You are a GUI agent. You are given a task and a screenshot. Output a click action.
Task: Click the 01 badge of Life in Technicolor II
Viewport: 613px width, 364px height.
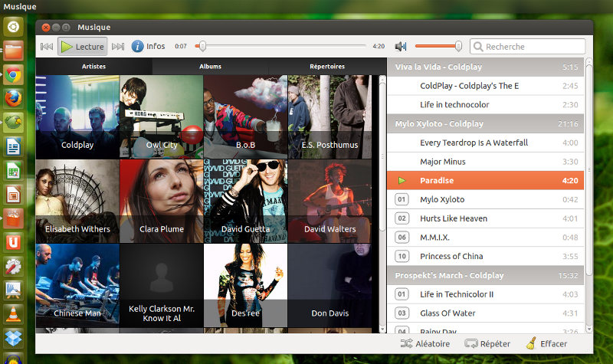pos(402,294)
